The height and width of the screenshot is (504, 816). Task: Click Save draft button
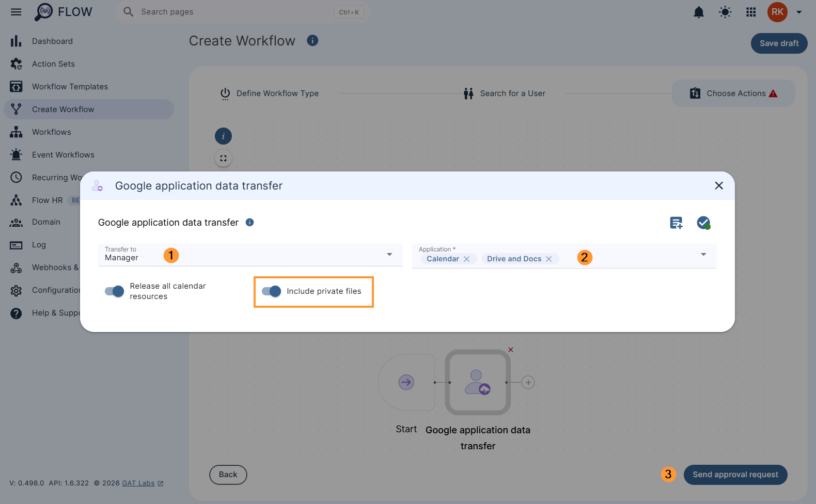coord(779,43)
